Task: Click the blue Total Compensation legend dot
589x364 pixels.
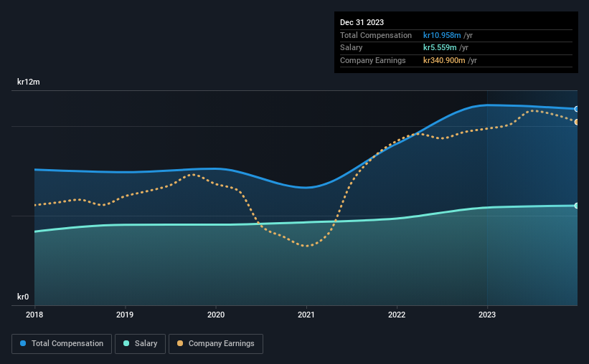Action: click(x=23, y=343)
